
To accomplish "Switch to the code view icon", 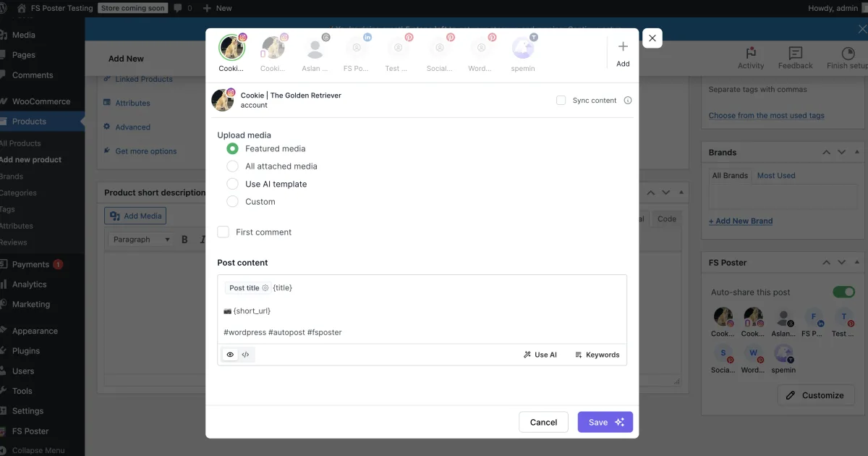I will 246,355.
